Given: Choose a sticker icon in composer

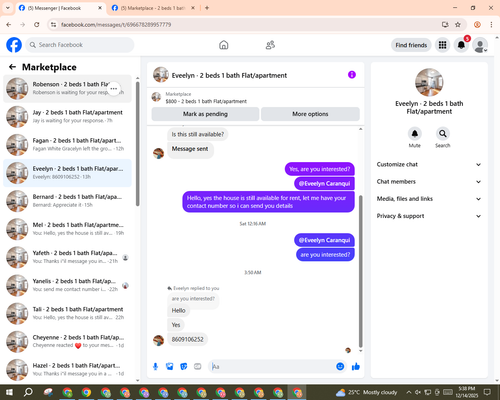Looking at the screenshot, I should [x=184, y=367].
